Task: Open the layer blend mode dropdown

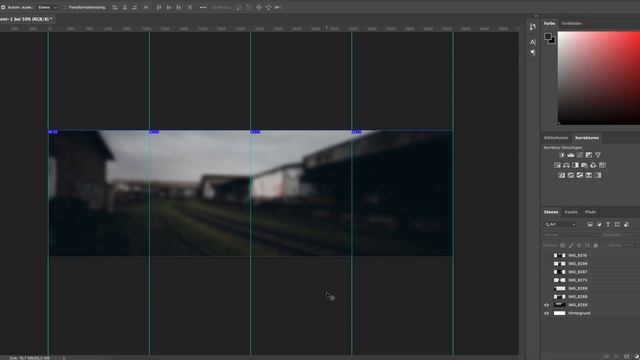Action: pyautogui.click(x=571, y=235)
